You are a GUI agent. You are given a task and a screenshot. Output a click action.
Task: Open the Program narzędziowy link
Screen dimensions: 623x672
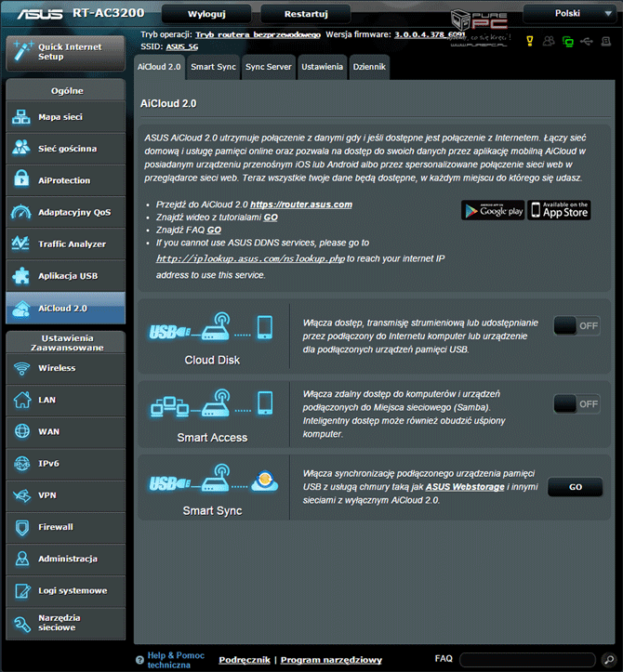pyautogui.click(x=331, y=660)
